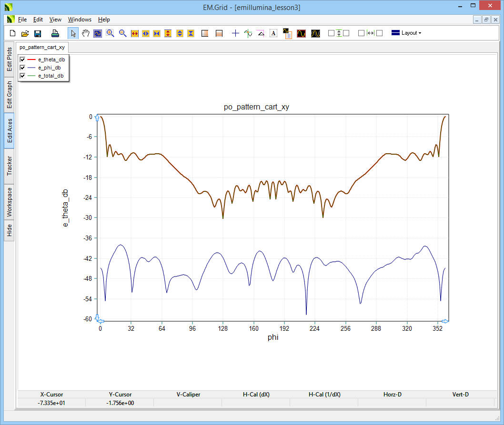Viewport: 504px width, 425px height.
Task: Click the Print icon in toolbar
Action: tap(55, 33)
